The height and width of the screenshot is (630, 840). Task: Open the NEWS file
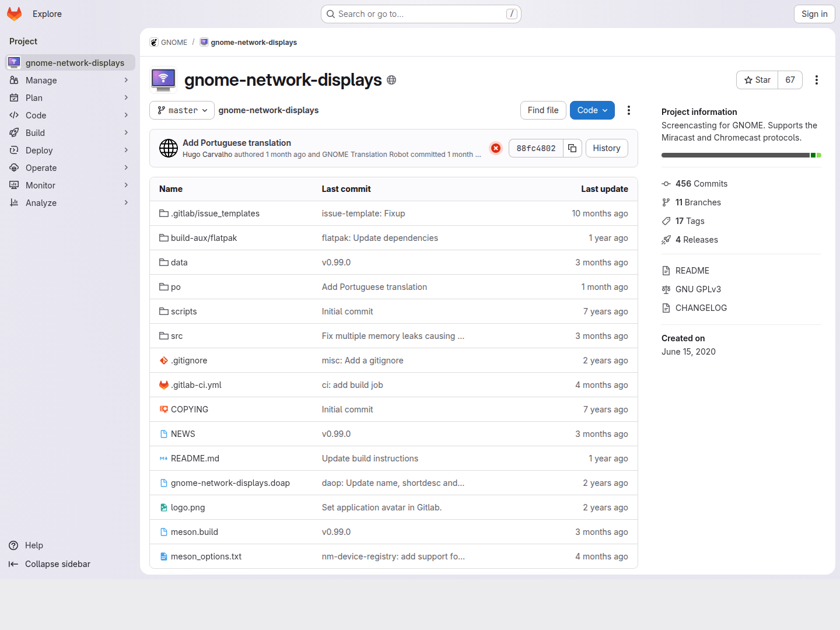183,434
